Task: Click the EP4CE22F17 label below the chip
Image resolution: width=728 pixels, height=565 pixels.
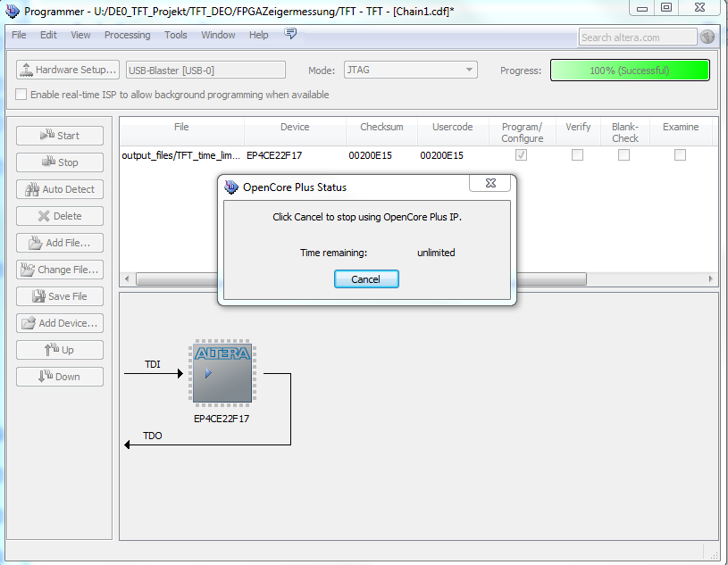Action: pyautogui.click(x=222, y=419)
